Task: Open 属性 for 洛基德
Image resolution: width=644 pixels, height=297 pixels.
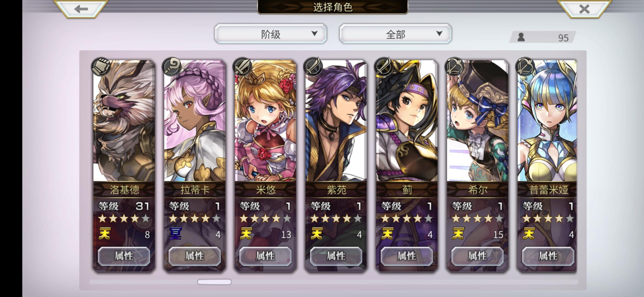Action: tap(124, 256)
